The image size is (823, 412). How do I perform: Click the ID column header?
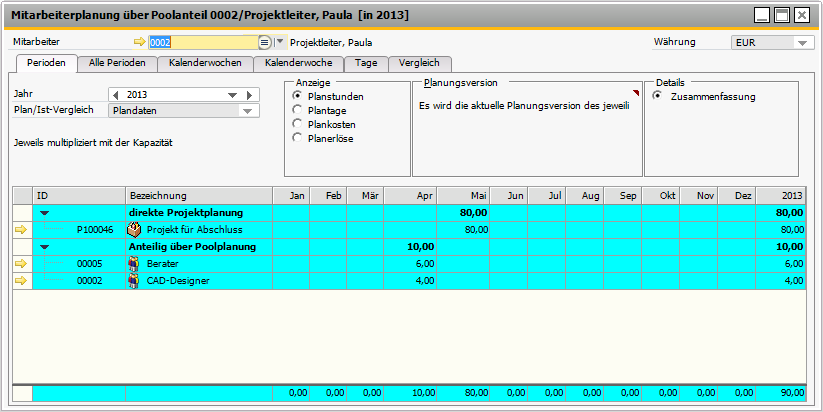pos(79,196)
